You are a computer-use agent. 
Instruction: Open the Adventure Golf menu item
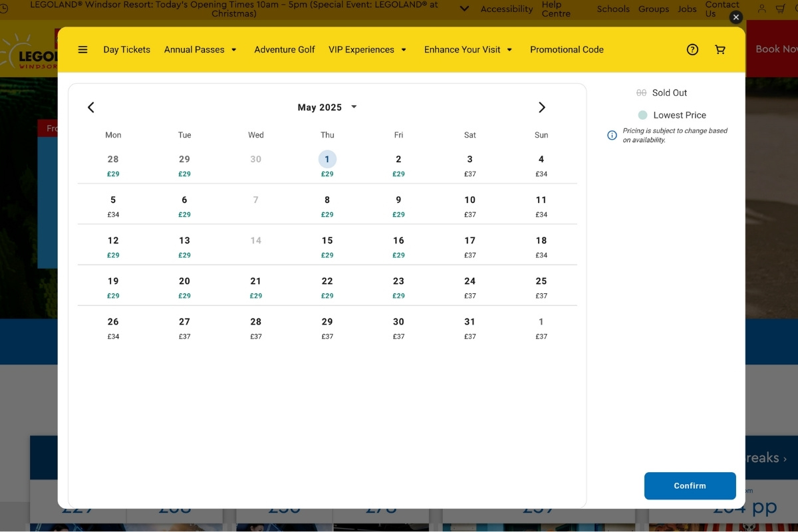pos(285,49)
